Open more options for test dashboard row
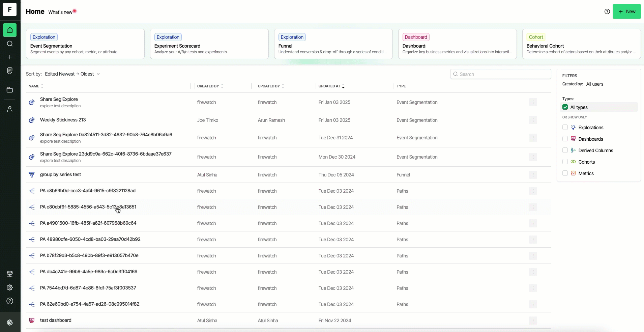 (x=533, y=321)
